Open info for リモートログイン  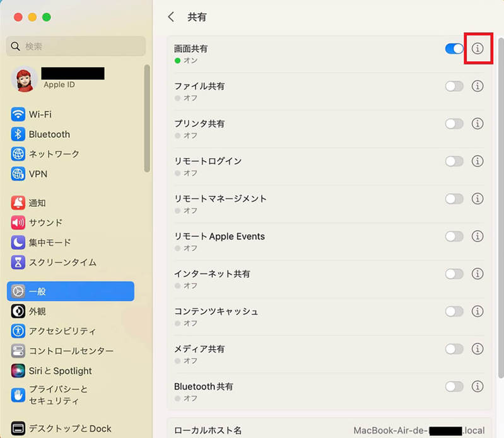pyautogui.click(x=478, y=161)
